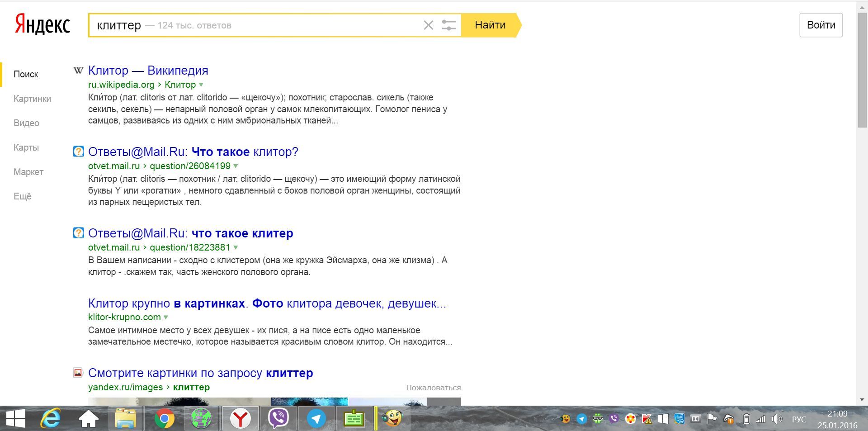Image resolution: width=868 pixels, height=431 pixels.
Task: Click the page's vertical scrollbar thumb
Action: [x=862, y=68]
